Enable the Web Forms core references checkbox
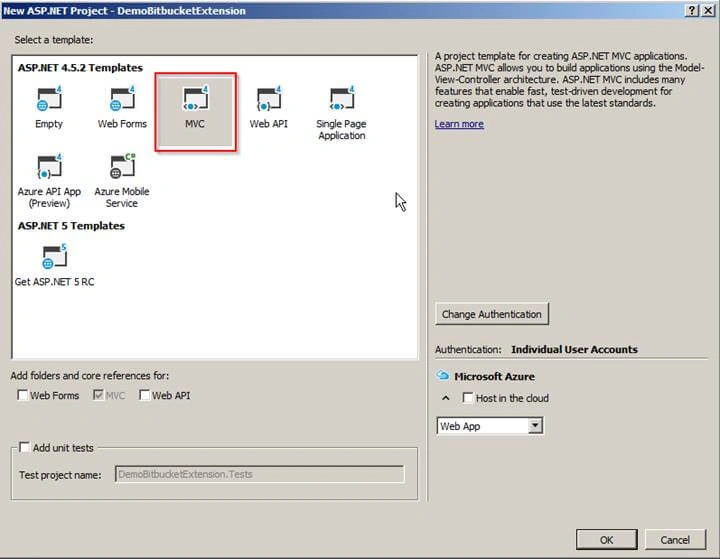Screen dimensions: 720x559 coord(22,395)
